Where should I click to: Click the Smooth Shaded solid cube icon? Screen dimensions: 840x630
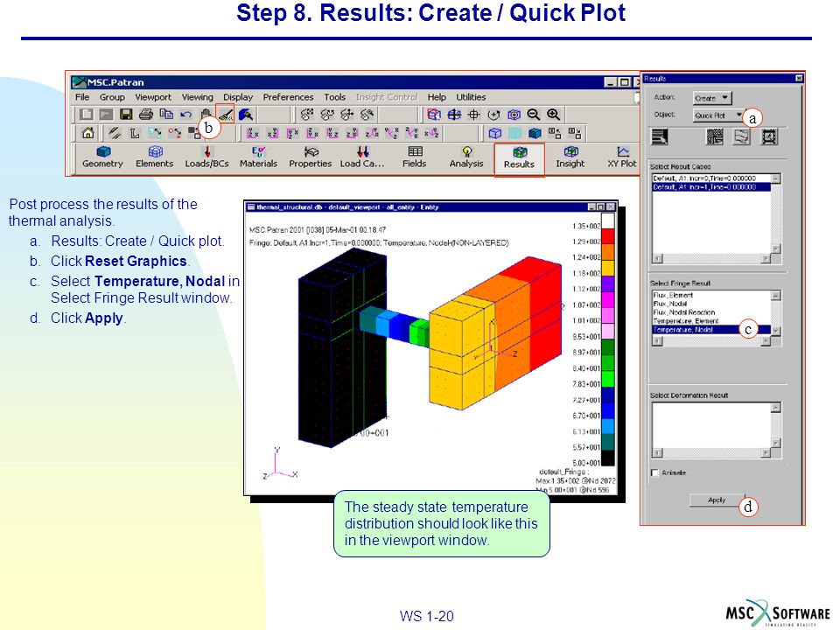tap(535, 133)
